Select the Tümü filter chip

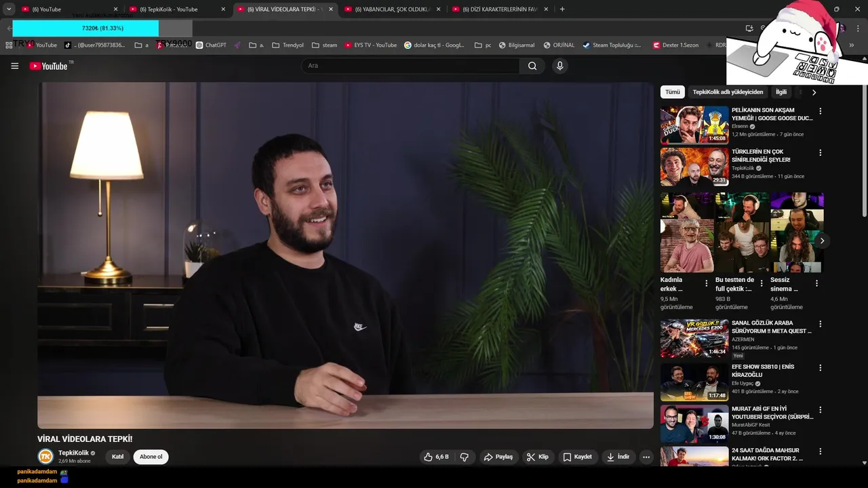click(672, 92)
